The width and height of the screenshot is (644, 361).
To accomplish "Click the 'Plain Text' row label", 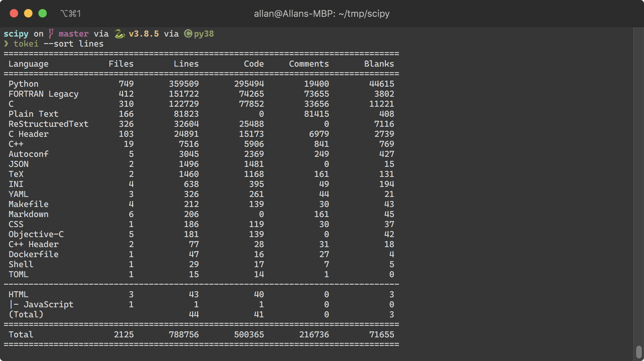I will tap(34, 114).
